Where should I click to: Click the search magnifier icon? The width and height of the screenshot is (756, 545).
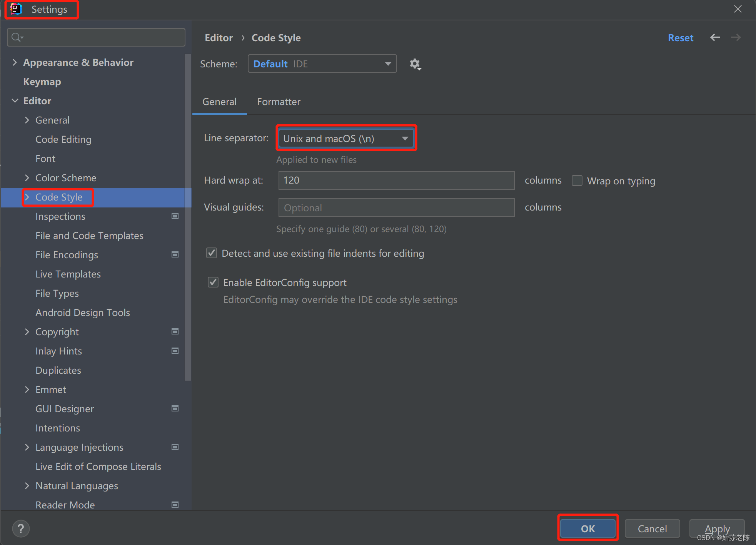(17, 37)
